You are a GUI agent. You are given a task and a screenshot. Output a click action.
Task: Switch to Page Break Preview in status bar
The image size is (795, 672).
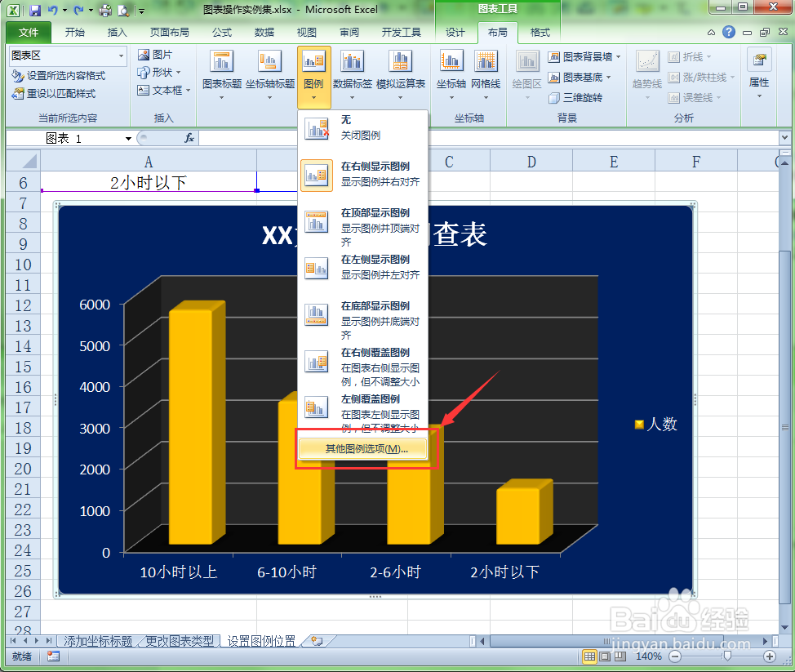pos(620,656)
